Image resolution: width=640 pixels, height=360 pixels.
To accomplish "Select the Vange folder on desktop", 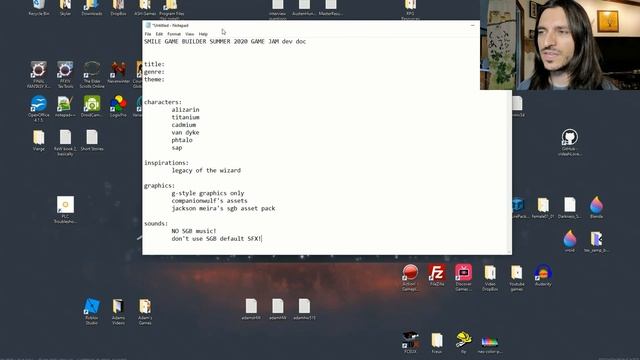I will pos(39,140).
